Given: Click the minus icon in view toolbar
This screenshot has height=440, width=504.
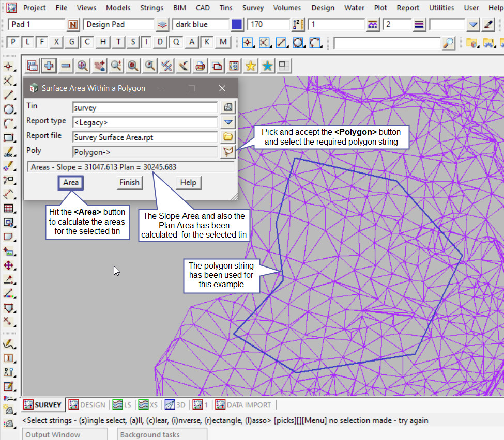Looking at the screenshot, I should [x=66, y=66].
